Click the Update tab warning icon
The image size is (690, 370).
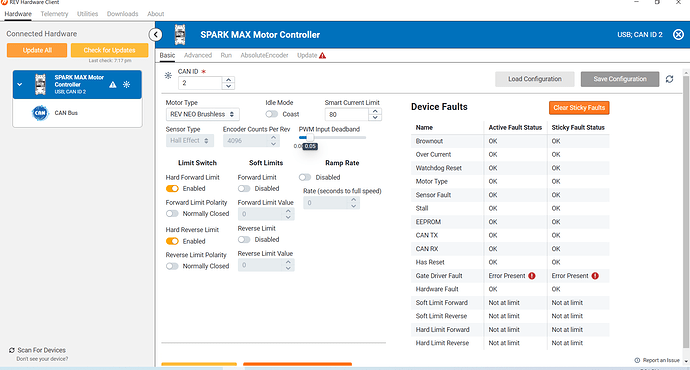[323, 55]
